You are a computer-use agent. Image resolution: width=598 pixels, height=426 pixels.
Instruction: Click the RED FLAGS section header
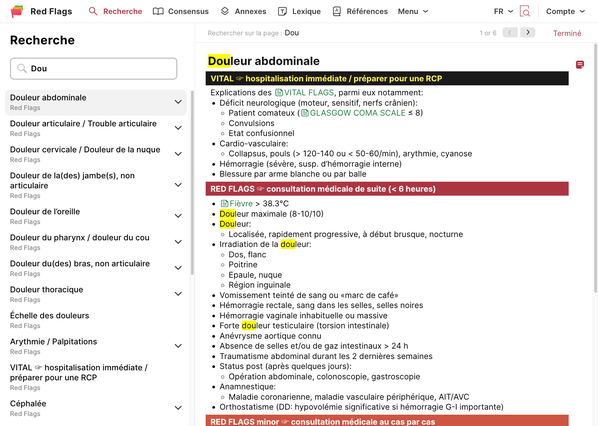(387, 189)
